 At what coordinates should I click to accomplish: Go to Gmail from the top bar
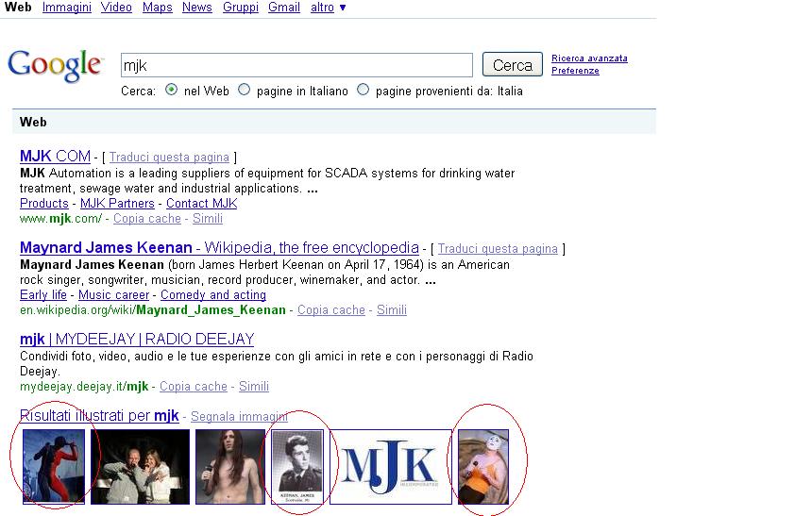pyautogui.click(x=283, y=8)
